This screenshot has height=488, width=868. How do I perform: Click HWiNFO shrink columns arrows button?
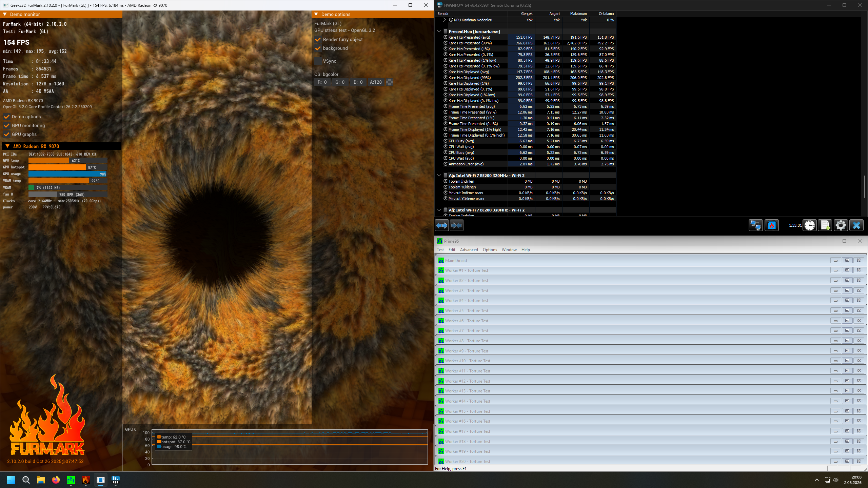(456, 225)
